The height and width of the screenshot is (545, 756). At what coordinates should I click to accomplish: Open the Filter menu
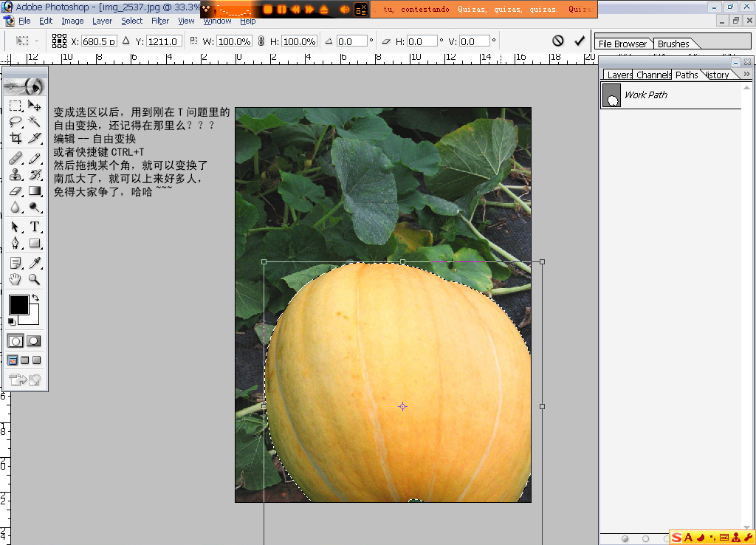point(160,21)
